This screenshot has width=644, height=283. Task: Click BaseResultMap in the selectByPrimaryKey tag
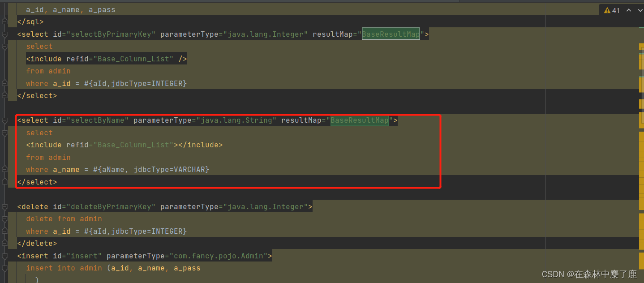coord(391,34)
